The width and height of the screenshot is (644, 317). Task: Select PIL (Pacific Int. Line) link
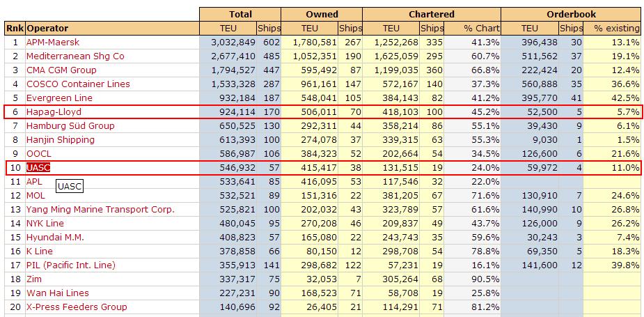pos(71,265)
